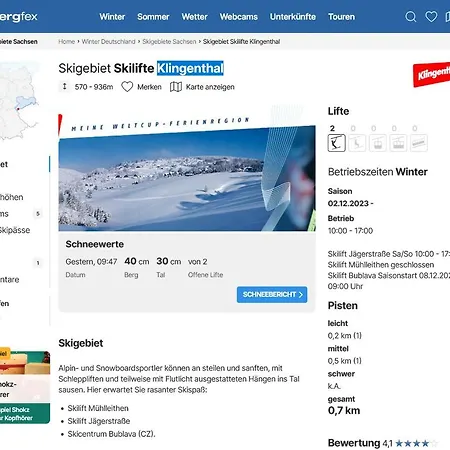Screen dimensions: 450x450
Task: Open favorites heart icon in top bar
Action: [x=431, y=17]
